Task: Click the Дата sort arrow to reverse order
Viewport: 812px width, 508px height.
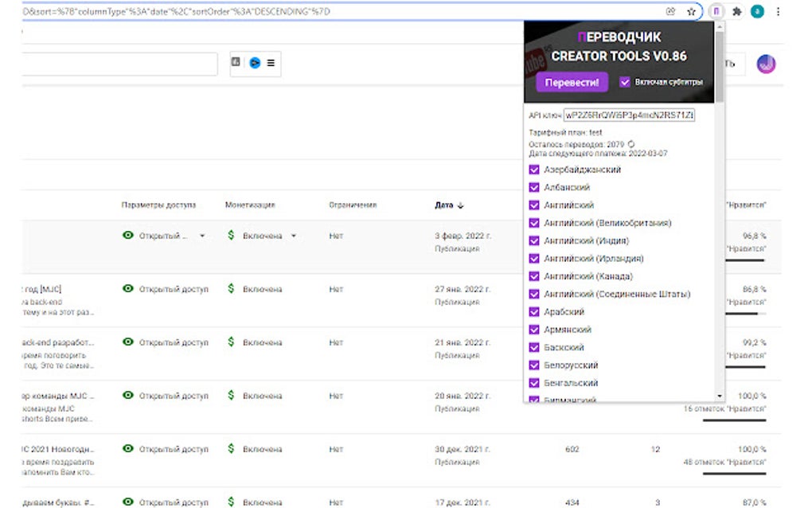Action: [460, 205]
